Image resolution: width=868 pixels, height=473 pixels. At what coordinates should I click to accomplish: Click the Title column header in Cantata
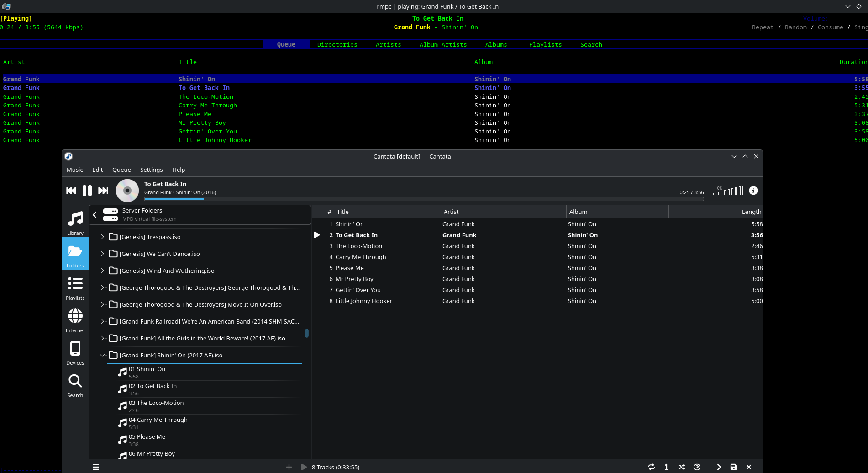click(342, 212)
